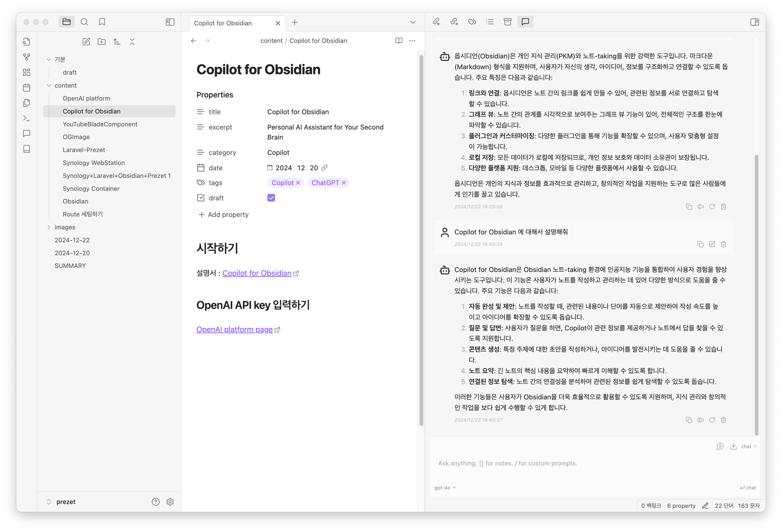Toggle the left sidebar collapse icon
The width and height of the screenshot is (782, 532).
pos(170,22)
